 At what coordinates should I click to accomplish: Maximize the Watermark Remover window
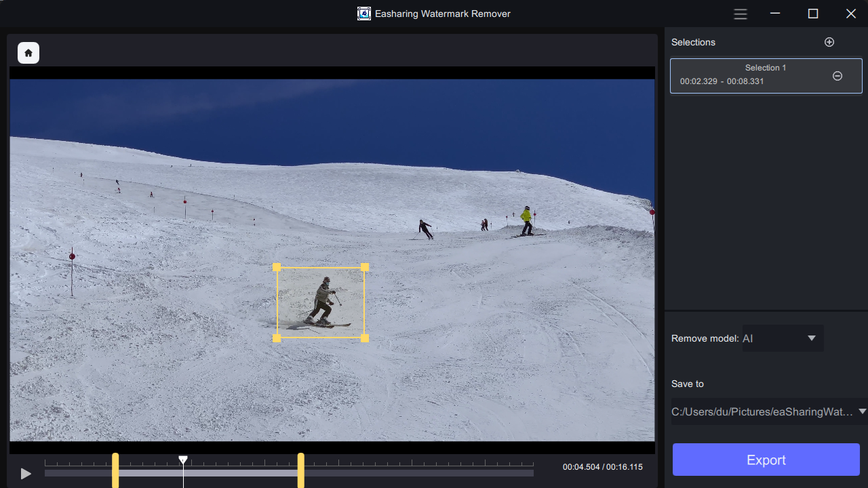[813, 14]
